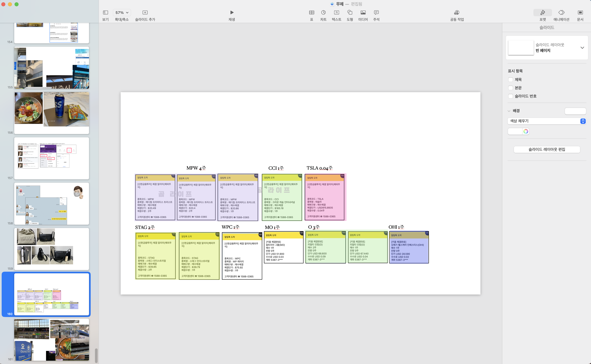Collapse the 배경 background section
The image size is (591, 364).
tap(509, 111)
